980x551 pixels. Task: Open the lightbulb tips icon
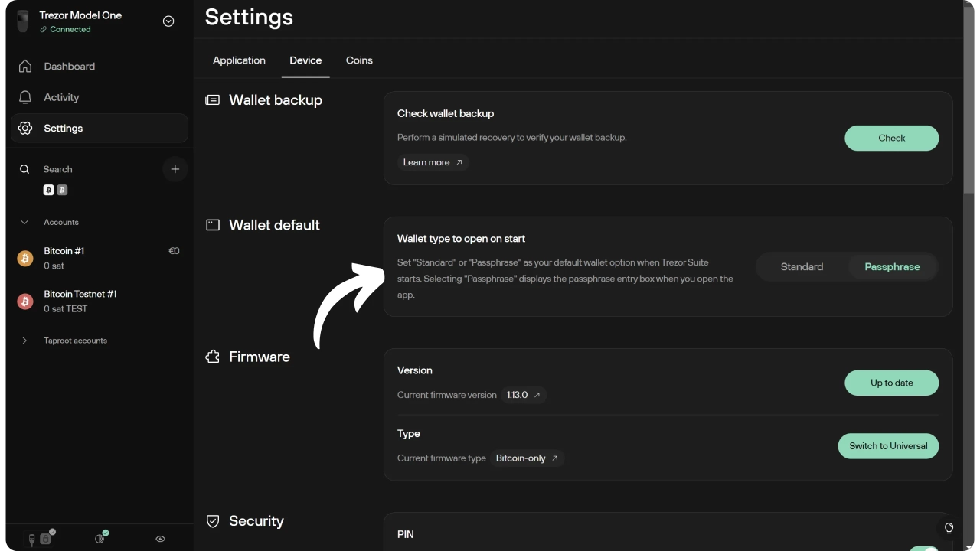coord(949,528)
